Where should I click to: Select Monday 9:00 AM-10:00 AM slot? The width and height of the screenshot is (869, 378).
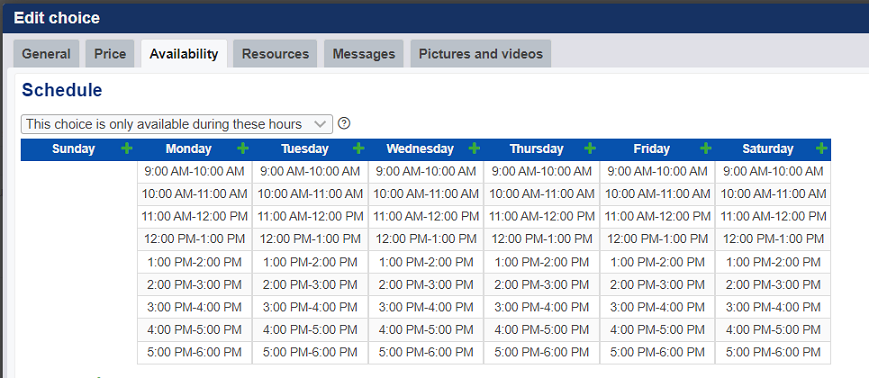click(195, 172)
